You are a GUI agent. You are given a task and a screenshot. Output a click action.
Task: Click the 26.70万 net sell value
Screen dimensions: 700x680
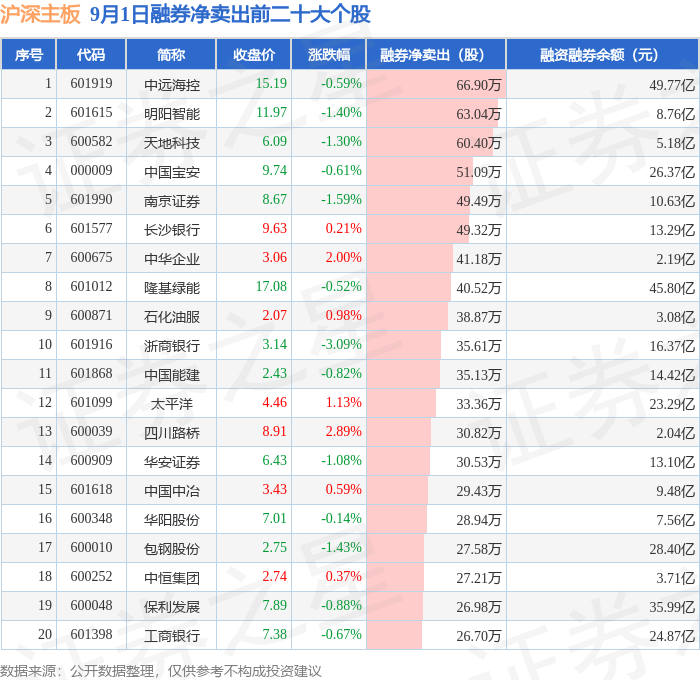(479, 636)
